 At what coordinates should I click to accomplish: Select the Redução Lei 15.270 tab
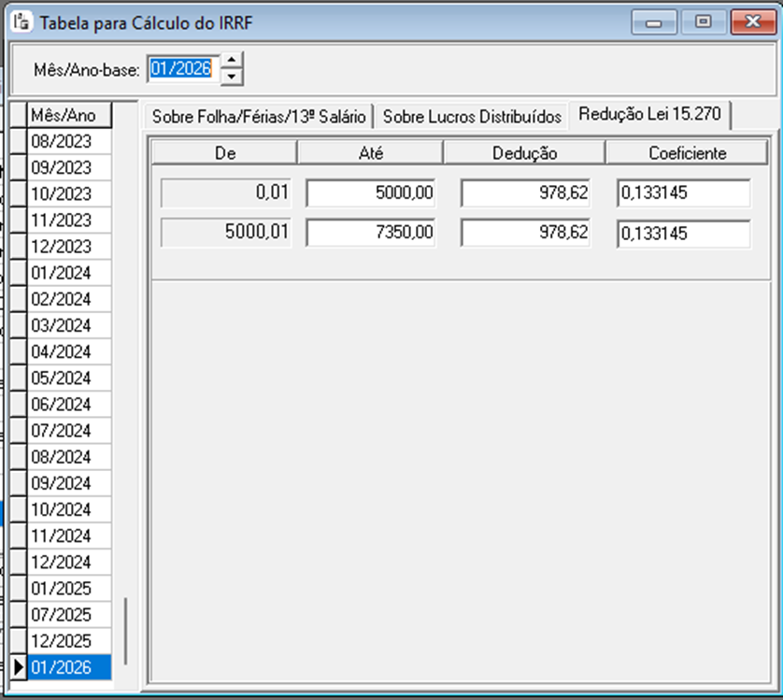(649, 114)
